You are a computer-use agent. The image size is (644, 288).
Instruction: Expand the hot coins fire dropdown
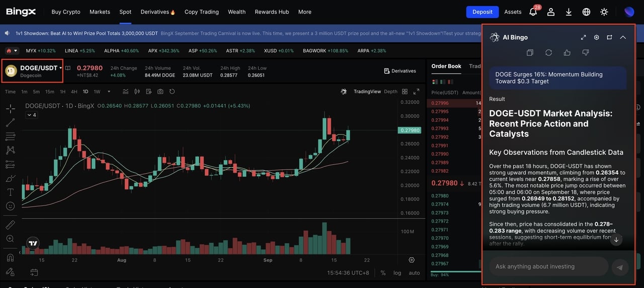[12, 51]
